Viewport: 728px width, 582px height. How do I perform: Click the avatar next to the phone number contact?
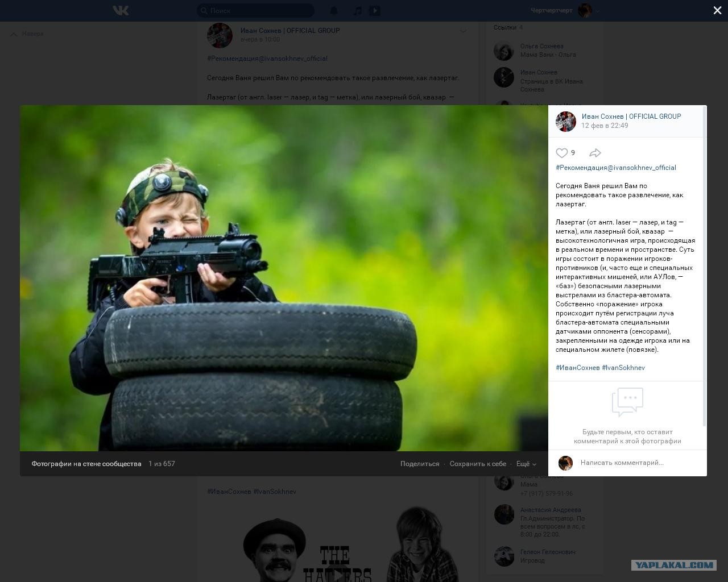(x=504, y=481)
